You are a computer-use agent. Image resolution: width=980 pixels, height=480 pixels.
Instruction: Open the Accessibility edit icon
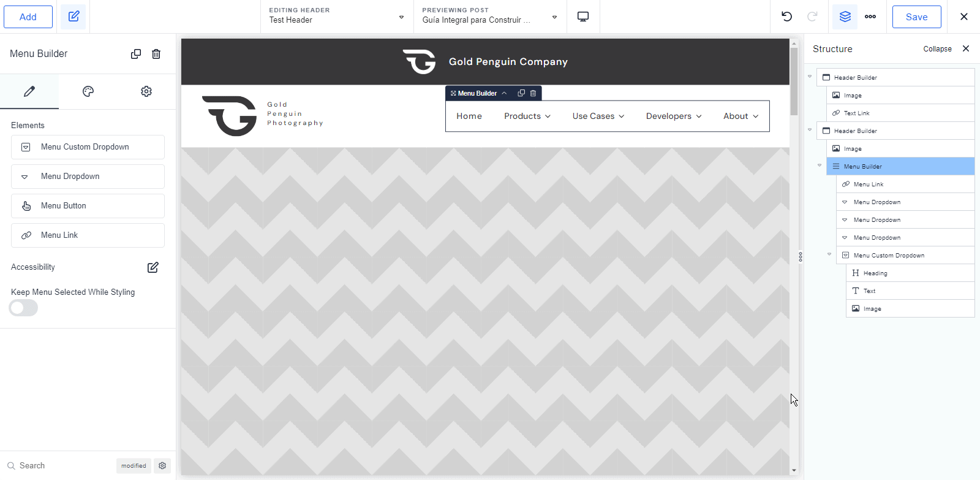(153, 267)
